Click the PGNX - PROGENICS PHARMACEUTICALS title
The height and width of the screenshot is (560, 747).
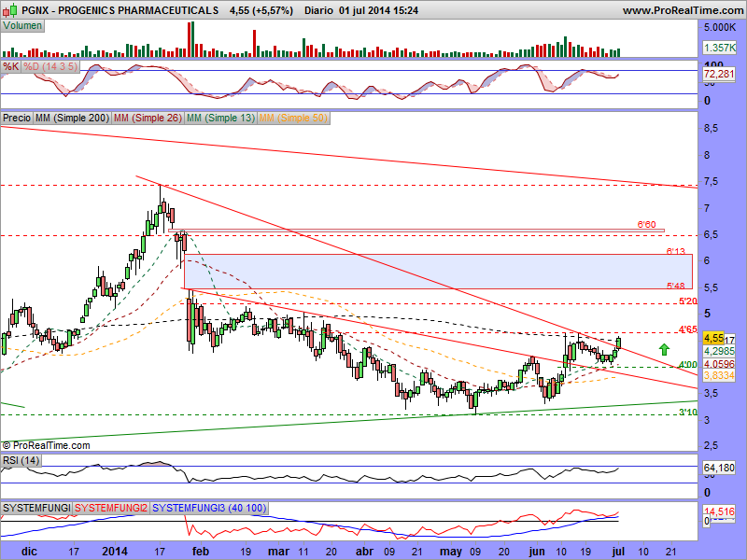pos(120,10)
